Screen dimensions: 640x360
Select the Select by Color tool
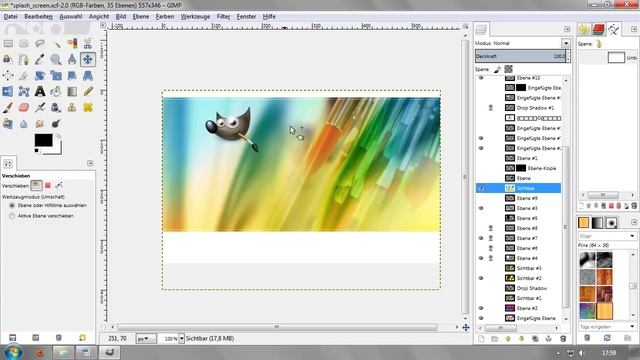[72, 43]
